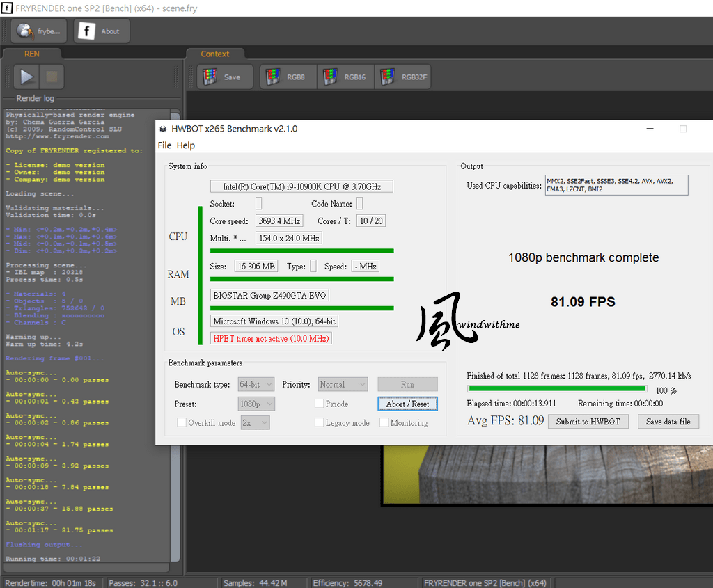Click the benchmark progress bar at 100%
The height and width of the screenshot is (588, 713).
coord(557,388)
